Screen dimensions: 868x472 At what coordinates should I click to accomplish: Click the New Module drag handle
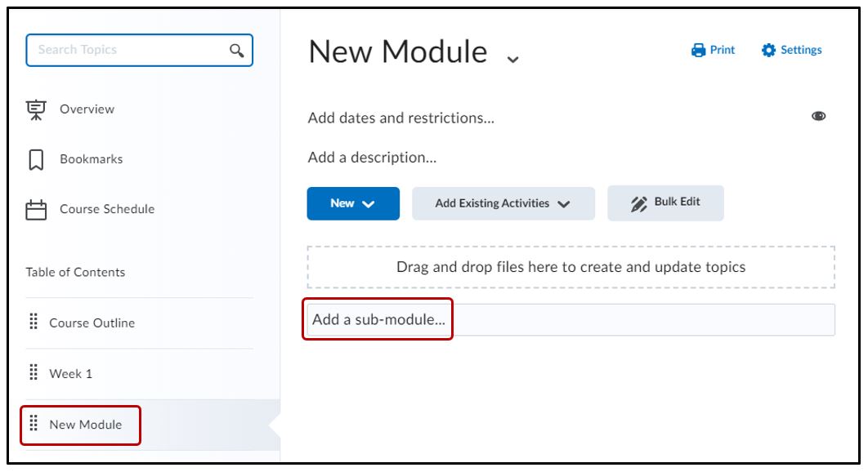click(34, 424)
